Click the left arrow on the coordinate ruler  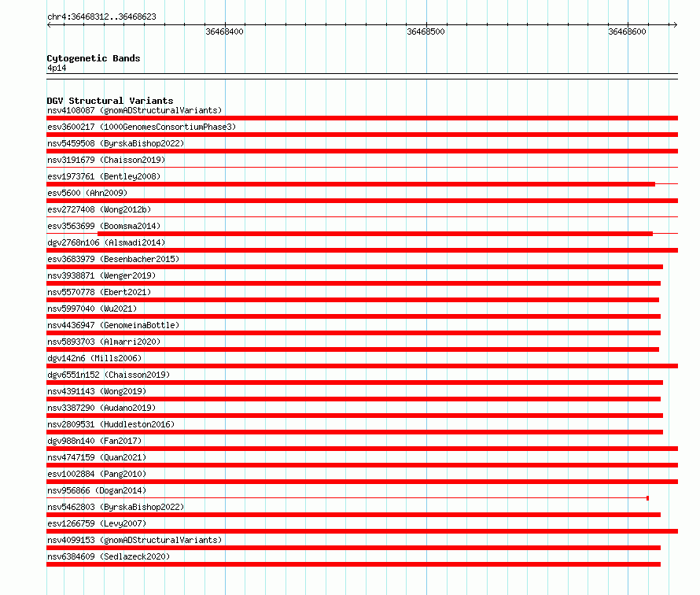point(49,25)
